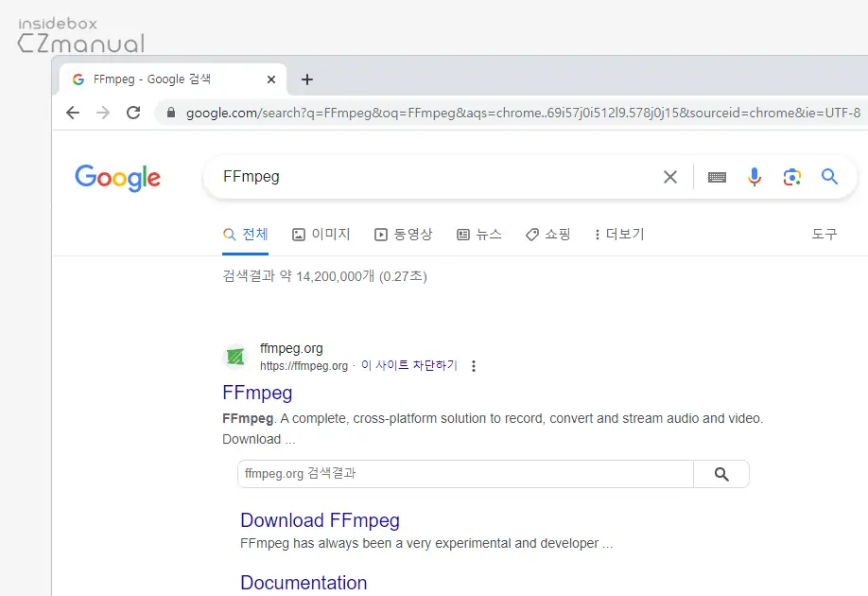Click the 검색결과 약 14,200,000개 stats text
The width and height of the screenshot is (868, 596).
point(324,276)
